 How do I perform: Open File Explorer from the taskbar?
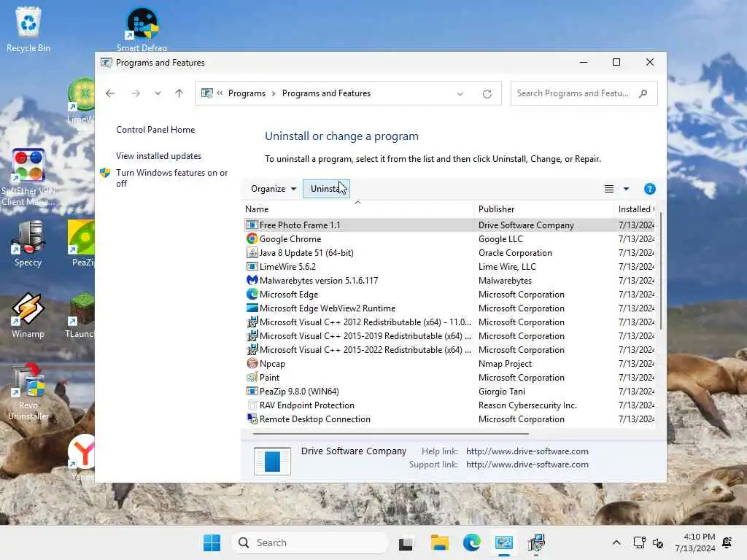[x=439, y=542]
